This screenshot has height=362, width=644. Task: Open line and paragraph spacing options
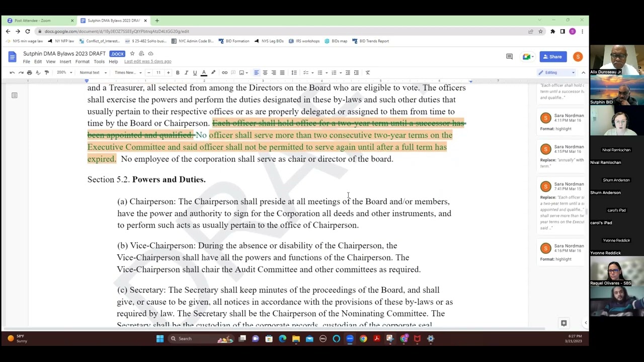(x=294, y=72)
